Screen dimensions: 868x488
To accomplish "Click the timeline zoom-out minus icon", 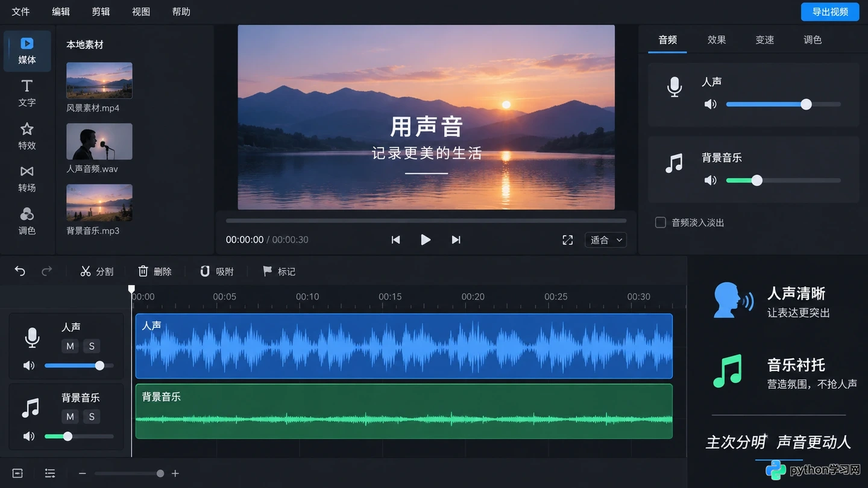I will [83, 474].
